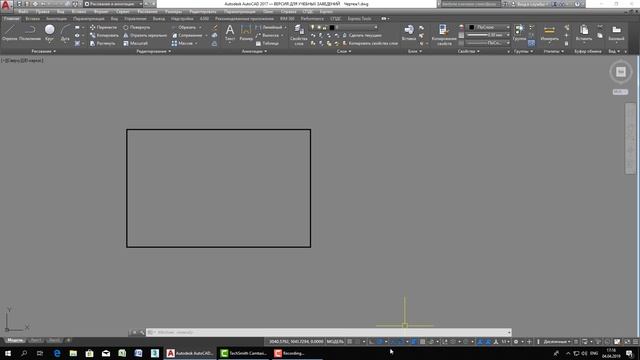Click the Stretch (Растянуть) tool

click(x=103, y=43)
